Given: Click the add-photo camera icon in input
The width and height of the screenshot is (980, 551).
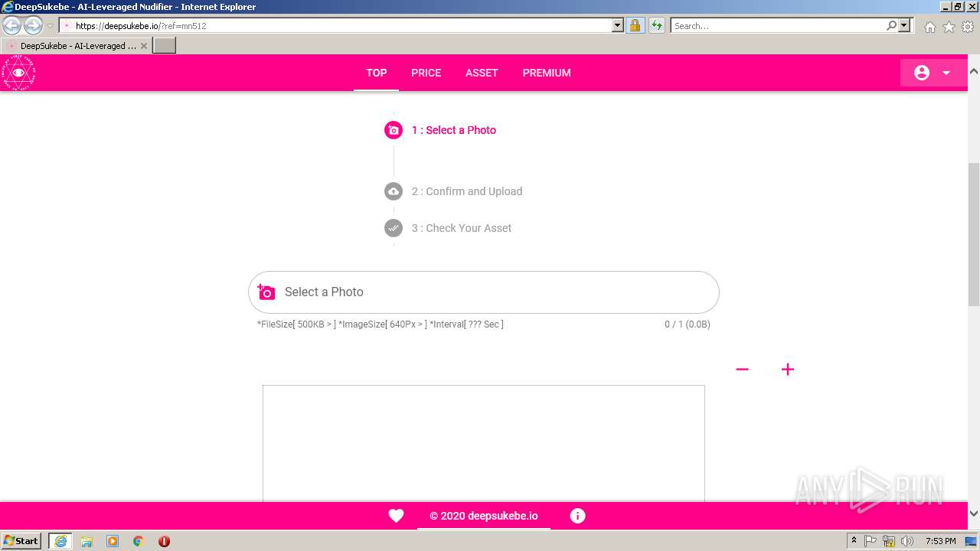Looking at the screenshot, I should [266, 292].
